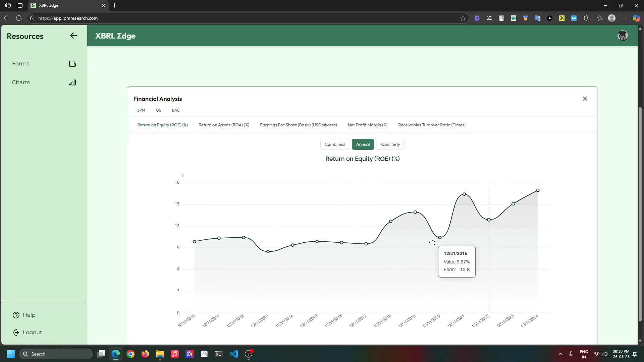Open Task View from taskbar
644x362 pixels.
tap(101, 354)
